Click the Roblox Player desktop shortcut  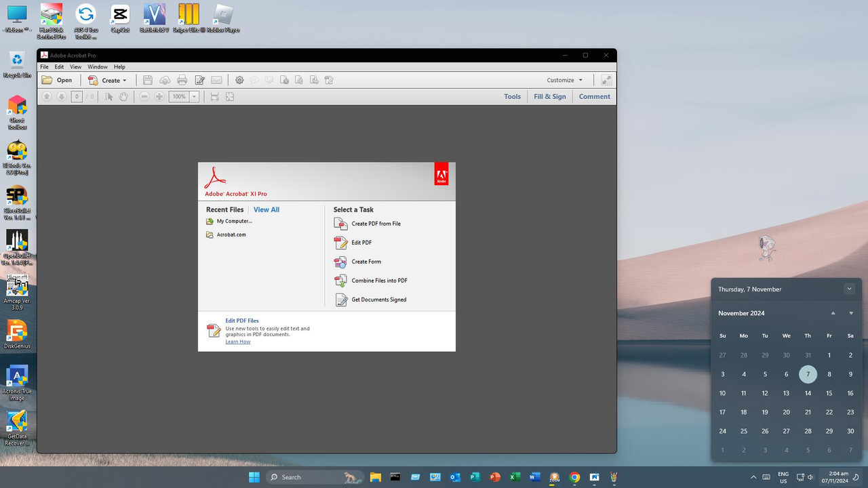tap(223, 18)
